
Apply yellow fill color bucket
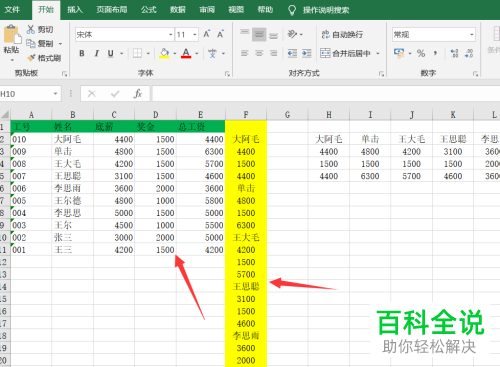point(164,53)
